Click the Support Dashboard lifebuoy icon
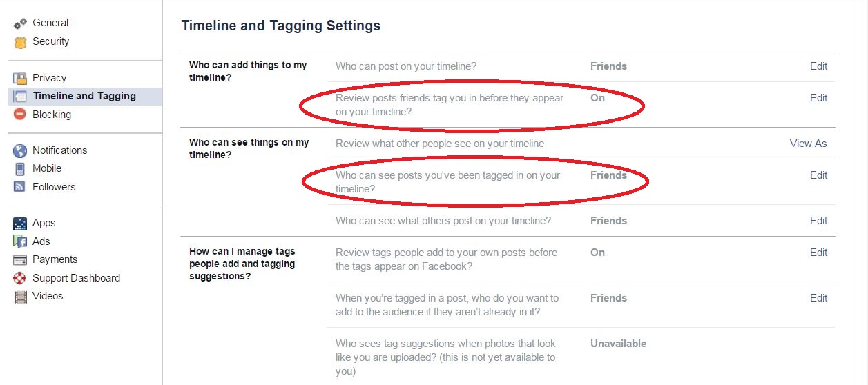This screenshot has height=385, width=868. pos(20,278)
